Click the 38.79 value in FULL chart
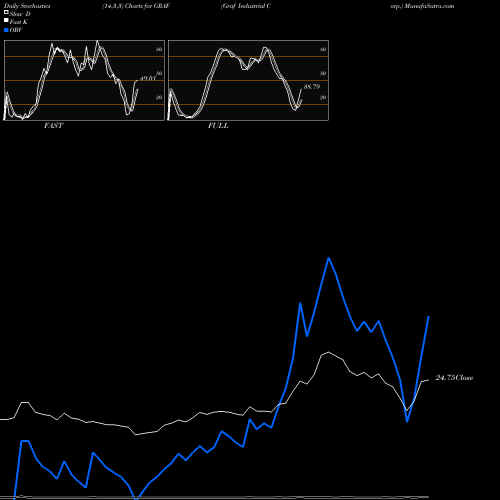This screenshot has width=500, height=500. click(312, 87)
